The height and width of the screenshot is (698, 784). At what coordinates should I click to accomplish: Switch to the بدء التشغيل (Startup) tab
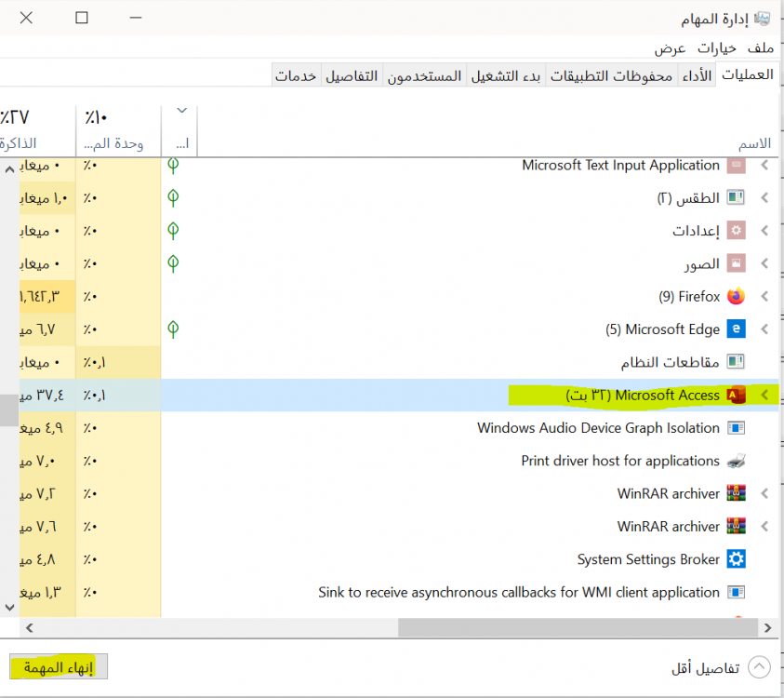506,75
